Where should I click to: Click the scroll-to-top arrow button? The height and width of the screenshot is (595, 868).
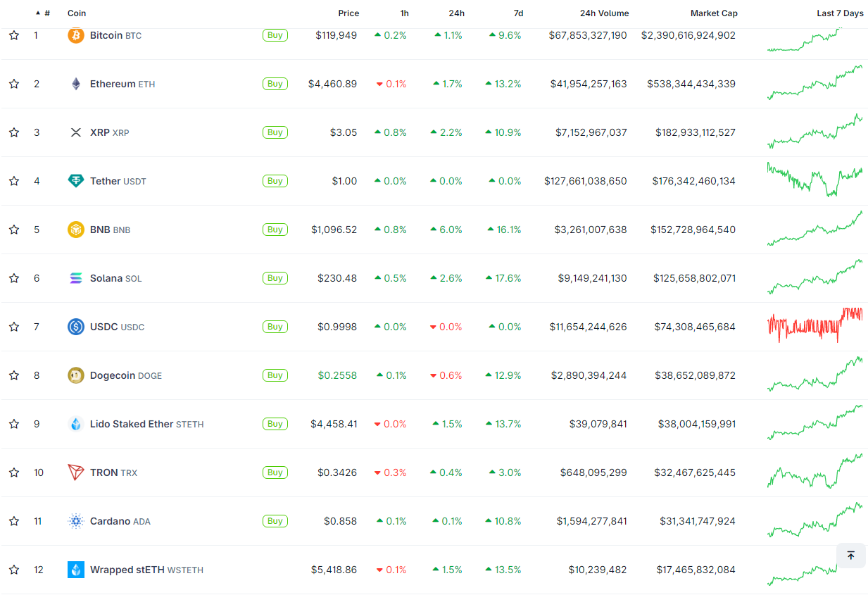click(x=850, y=556)
